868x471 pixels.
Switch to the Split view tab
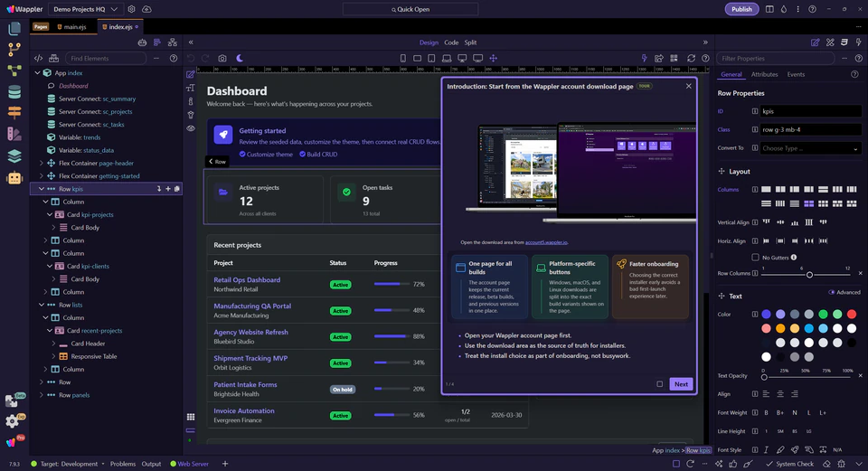click(x=470, y=42)
